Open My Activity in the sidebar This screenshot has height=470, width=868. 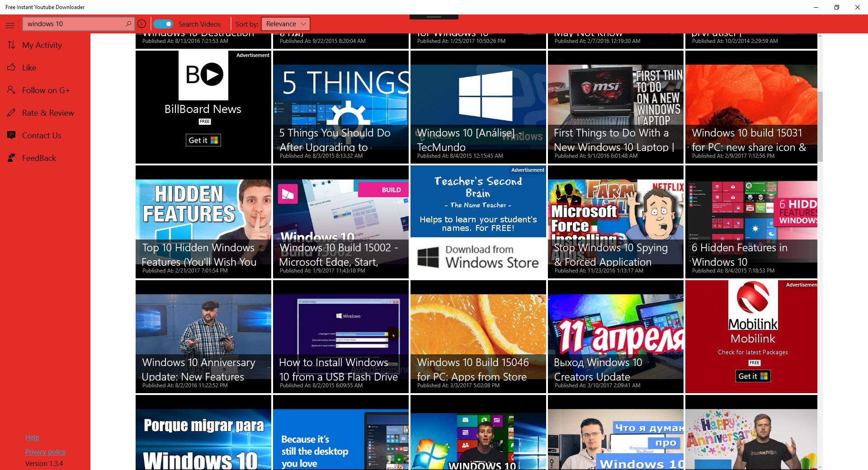45,45
